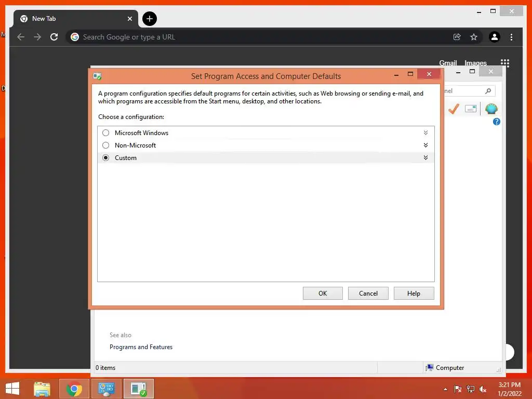Switch to Chrome in the taskbar
The height and width of the screenshot is (399, 532).
74,389
